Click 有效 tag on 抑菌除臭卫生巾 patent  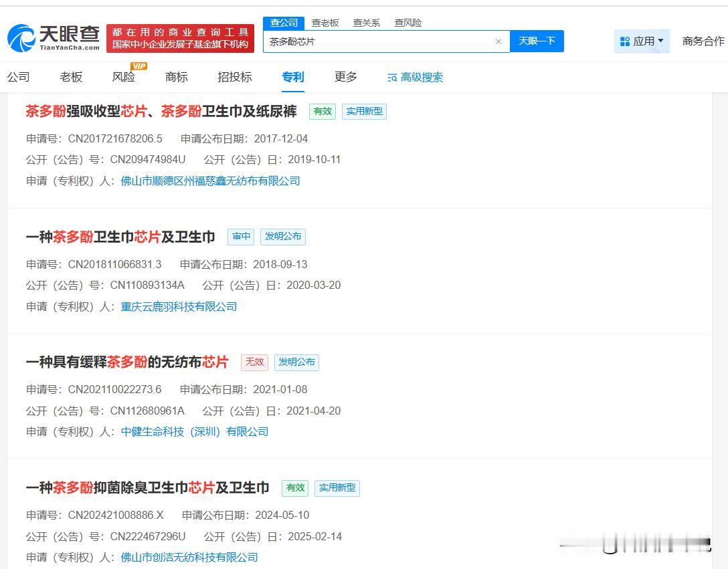click(295, 488)
